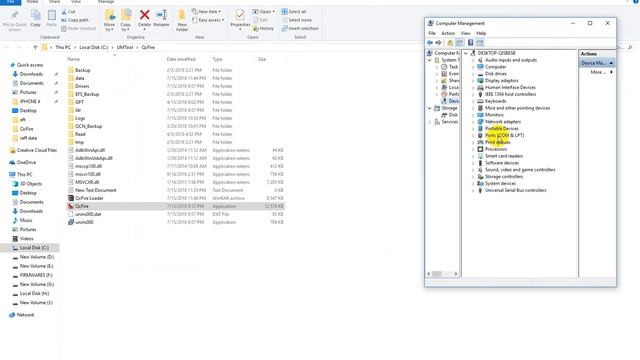Screen dimensions: 640x360
Task: Collapse Storage node in console tree
Action: coord(429,108)
